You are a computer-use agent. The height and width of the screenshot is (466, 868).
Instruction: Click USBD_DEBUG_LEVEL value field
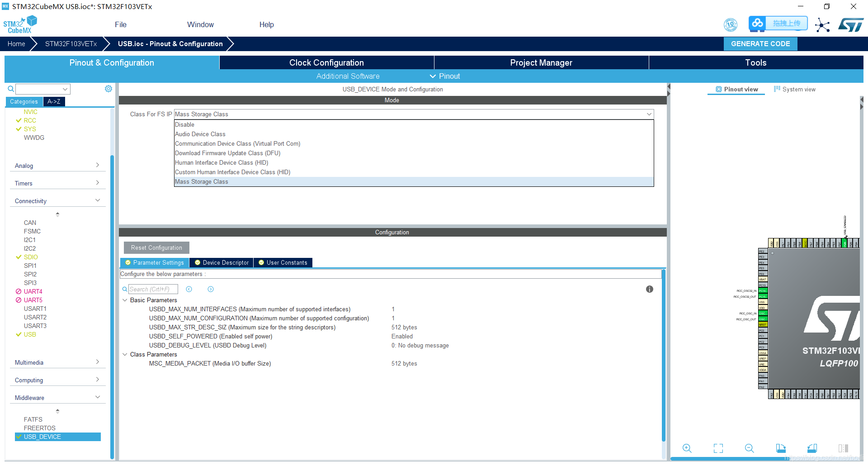420,345
